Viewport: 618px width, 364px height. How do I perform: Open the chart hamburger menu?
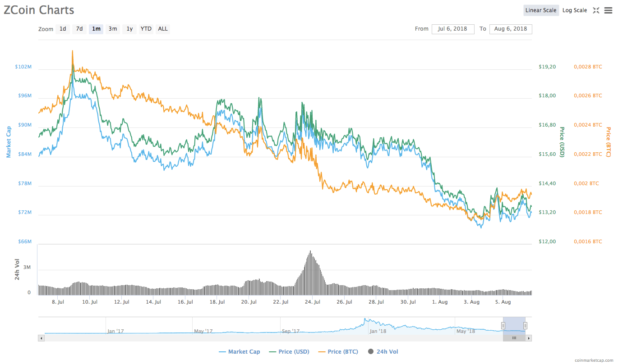pyautogui.click(x=608, y=10)
